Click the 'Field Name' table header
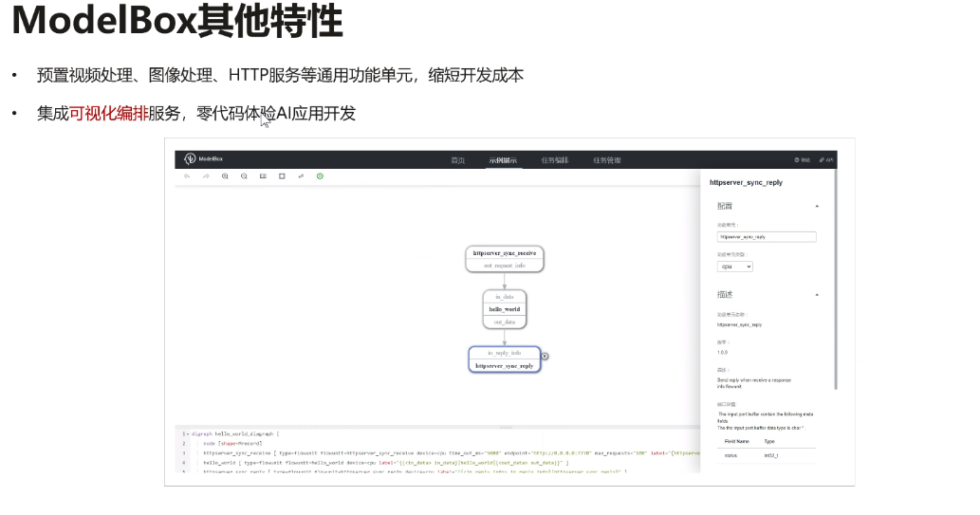Image resolution: width=980 pixels, height=515 pixels. (737, 441)
